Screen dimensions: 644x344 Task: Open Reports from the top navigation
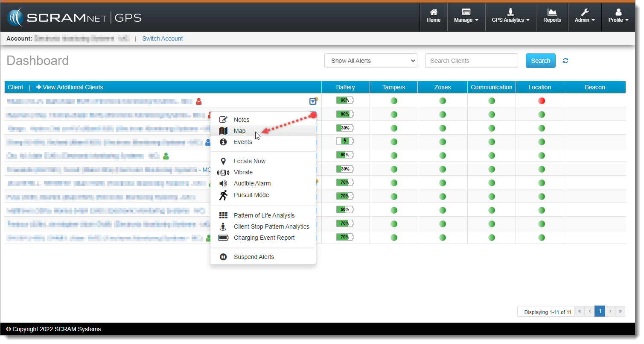(x=552, y=16)
